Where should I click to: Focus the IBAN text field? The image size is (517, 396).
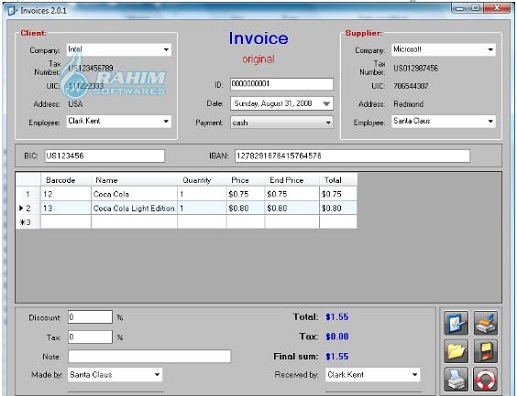click(x=352, y=156)
